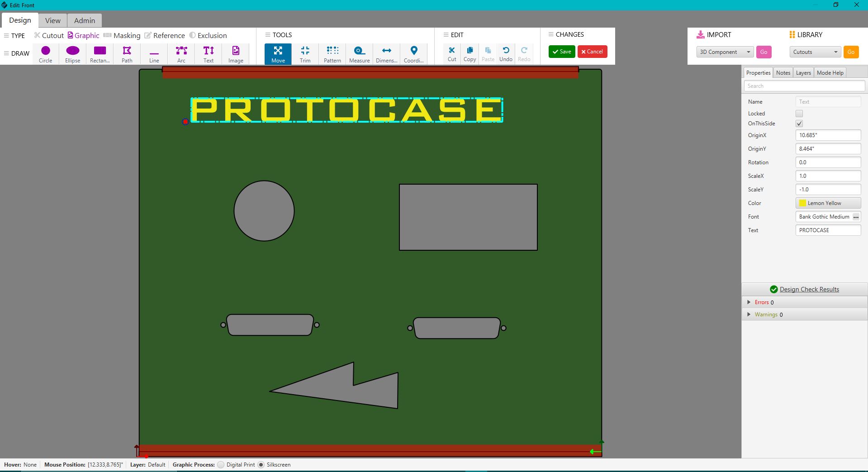Select the Exclusion type
This screenshot has height=472, width=868.
208,35
